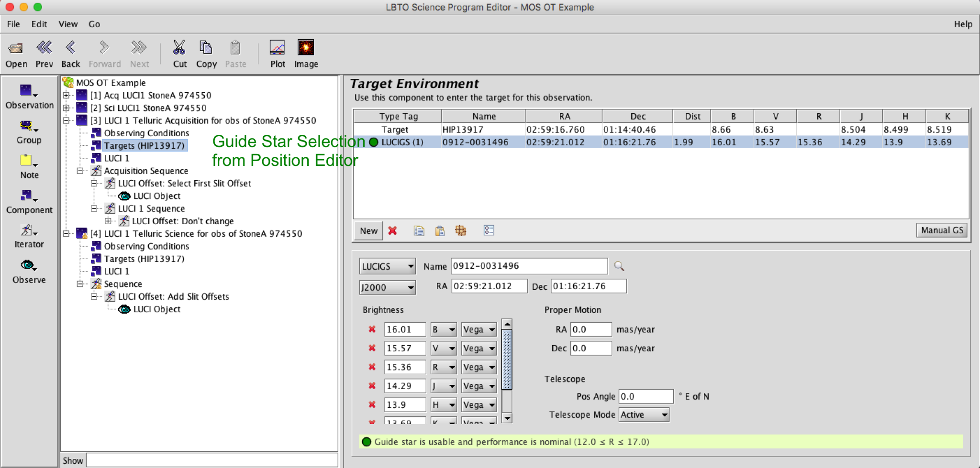This screenshot has height=468, width=980.
Task: Click the Dec field 01:16:21.76
Action: 589,286
